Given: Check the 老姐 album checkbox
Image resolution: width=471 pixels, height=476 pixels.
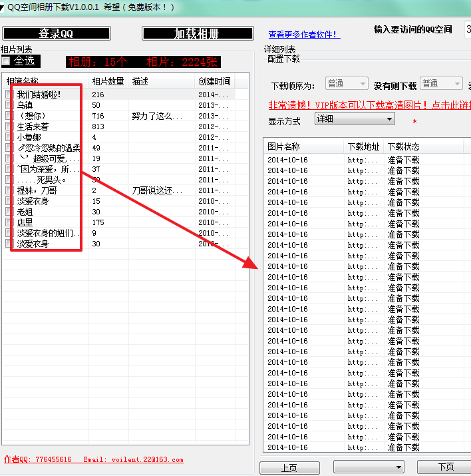Looking at the screenshot, I should pos(9,211).
